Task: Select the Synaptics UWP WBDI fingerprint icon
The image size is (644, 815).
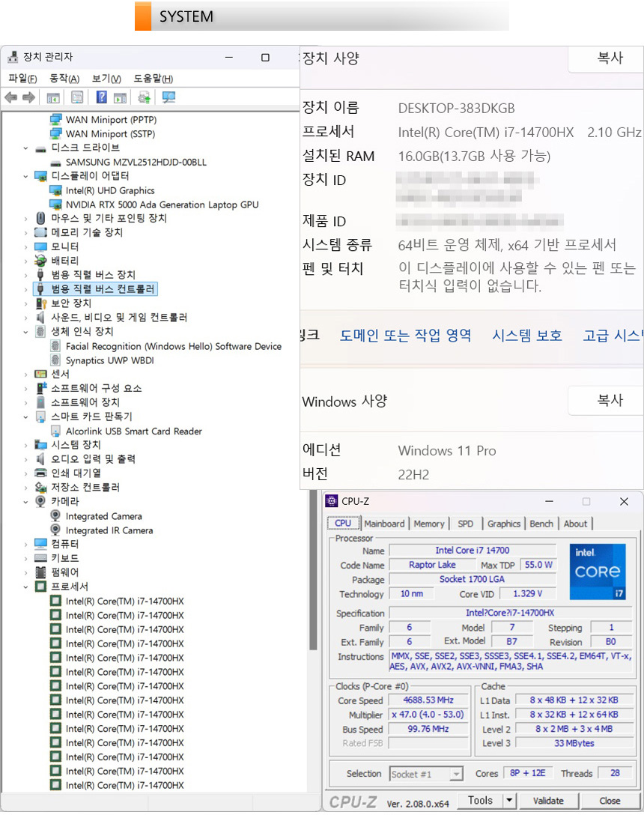Action: coord(55,360)
